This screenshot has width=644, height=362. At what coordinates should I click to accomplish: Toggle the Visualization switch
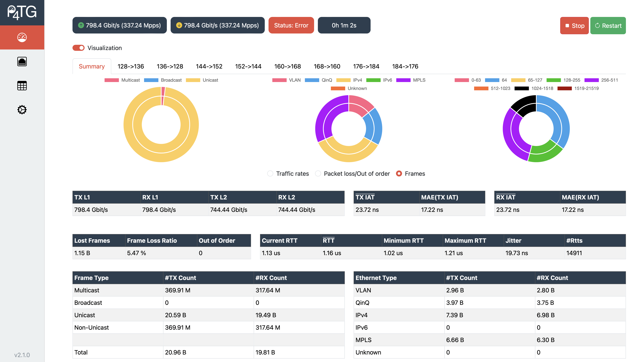pyautogui.click(x=79, y=48)
